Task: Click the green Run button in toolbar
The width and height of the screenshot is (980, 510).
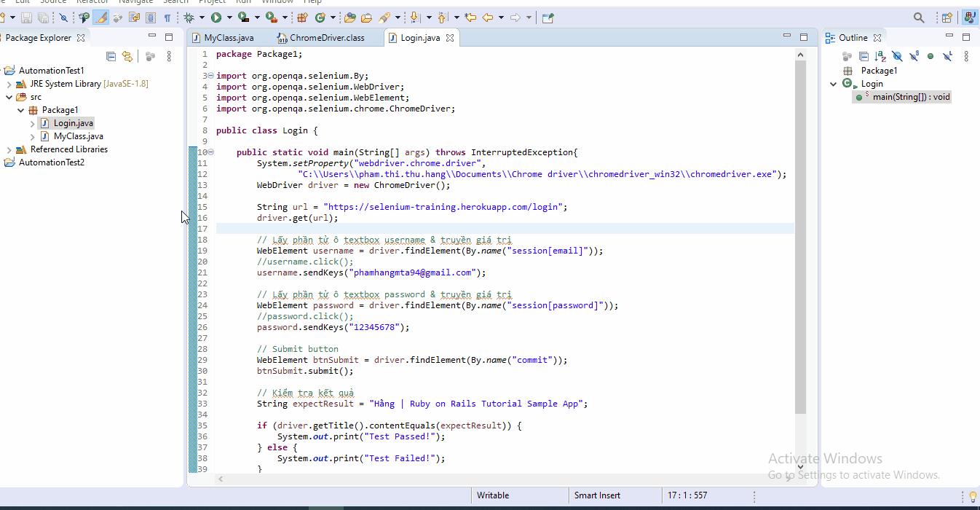Action: [x=216, y=17]
